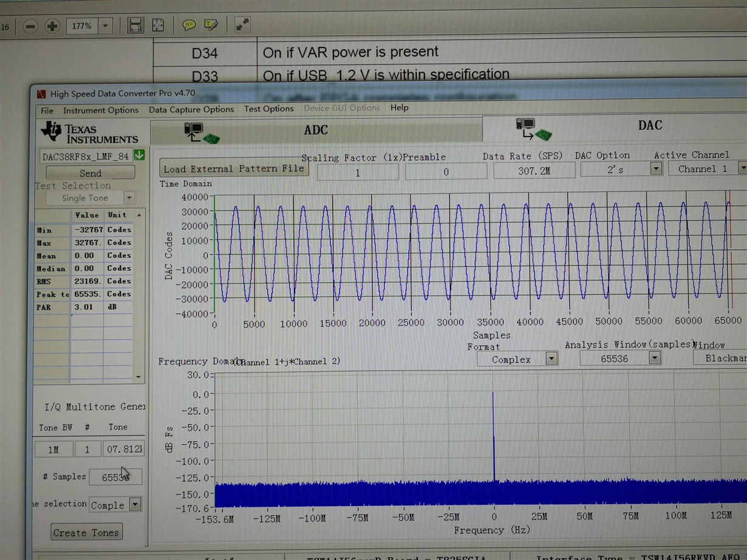Click the RMS value 23169 cell
747x560 pixels.
point(87,281)
